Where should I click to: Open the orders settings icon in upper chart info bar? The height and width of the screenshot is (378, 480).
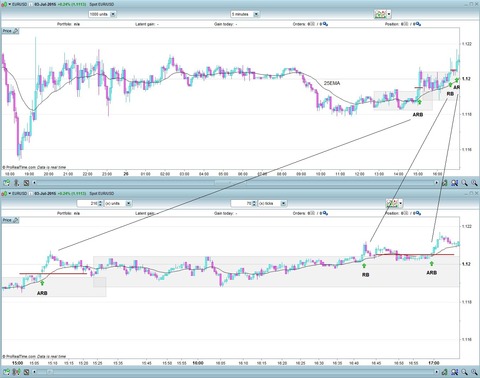coord(325,24)
